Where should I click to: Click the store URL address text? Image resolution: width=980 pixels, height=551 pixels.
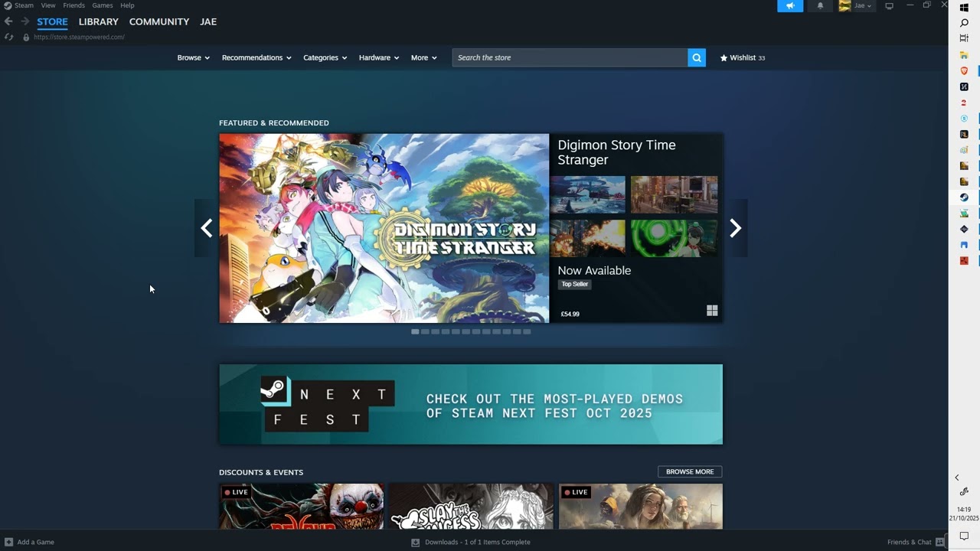click(x=79, y=37)
